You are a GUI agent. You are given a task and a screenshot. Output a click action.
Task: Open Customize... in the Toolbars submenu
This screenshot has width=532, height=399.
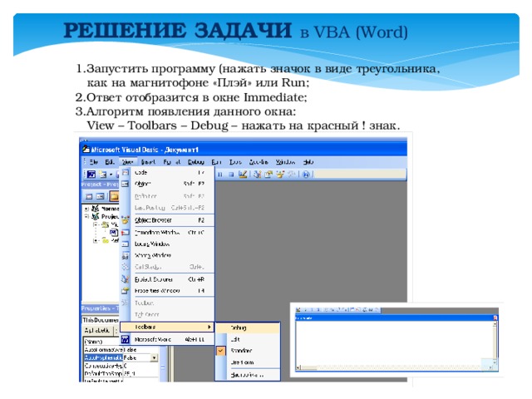coord(248,375)
